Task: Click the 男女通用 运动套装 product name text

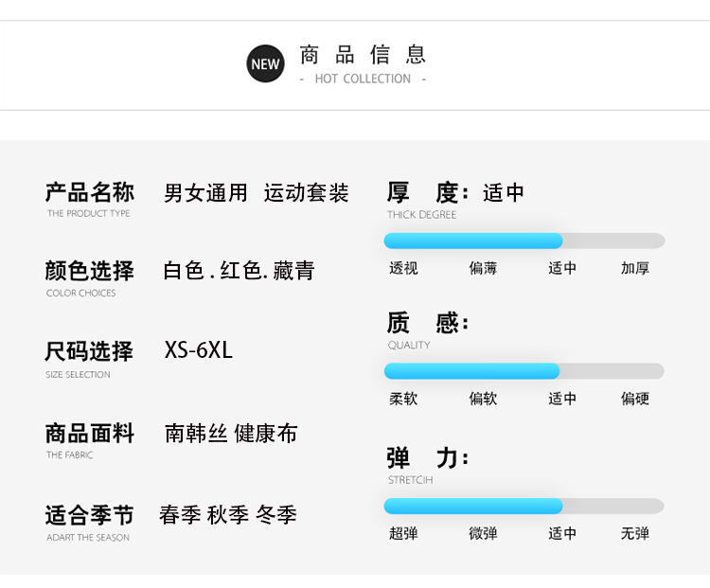Action: [x=256, y=193]
